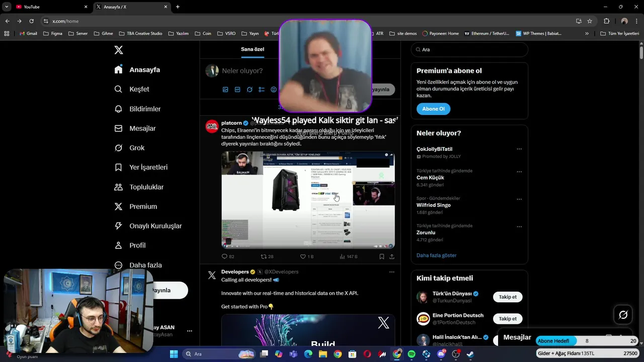Image resolution: width=644 pixels, height=362 pixels.
Task: Expand Daha fazla menu in sidebar
Action: [x=138, y=265]
